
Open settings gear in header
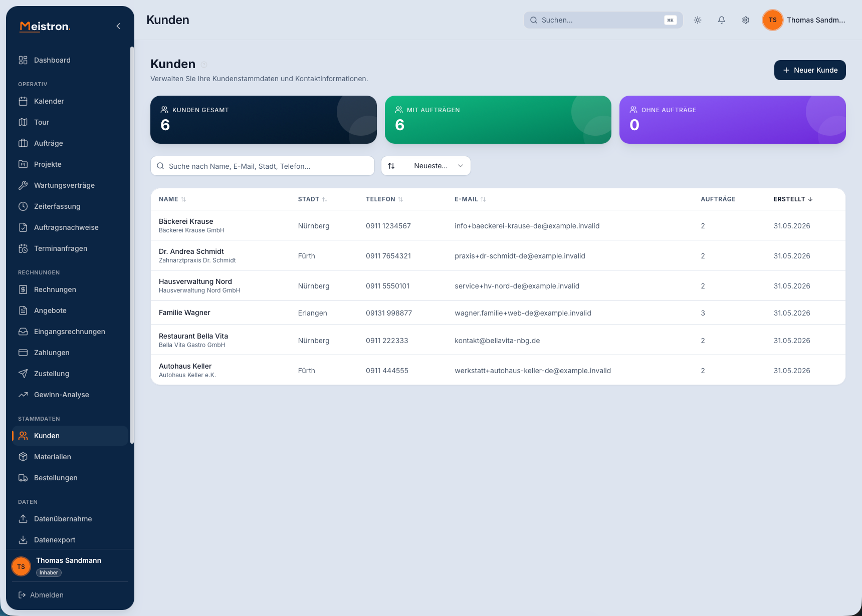tap(746, 20)
